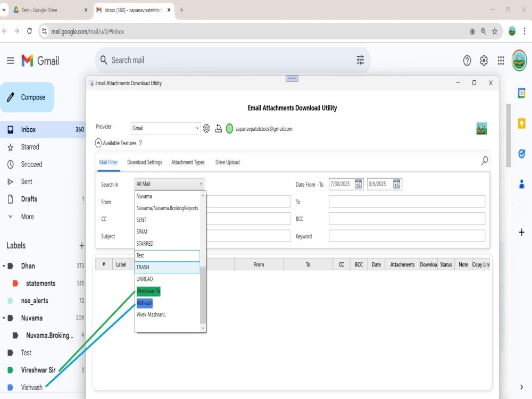Choose Nuvama/Nuvama.BrokingReports option

(168, 208)
